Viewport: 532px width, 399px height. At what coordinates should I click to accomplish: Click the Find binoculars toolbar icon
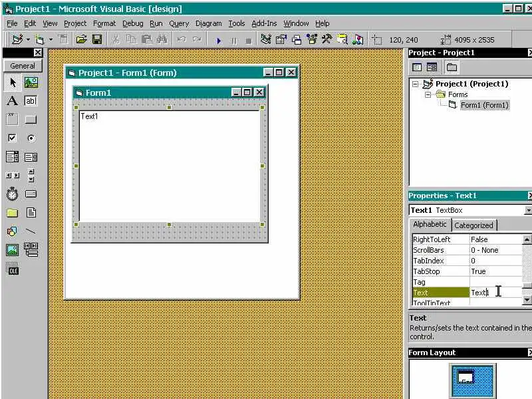162,40
